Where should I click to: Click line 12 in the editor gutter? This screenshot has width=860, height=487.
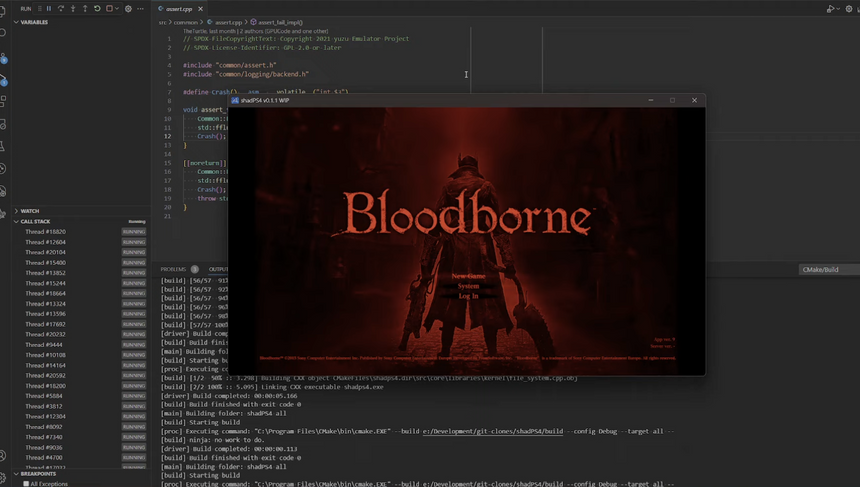click(x=167, y=137)
